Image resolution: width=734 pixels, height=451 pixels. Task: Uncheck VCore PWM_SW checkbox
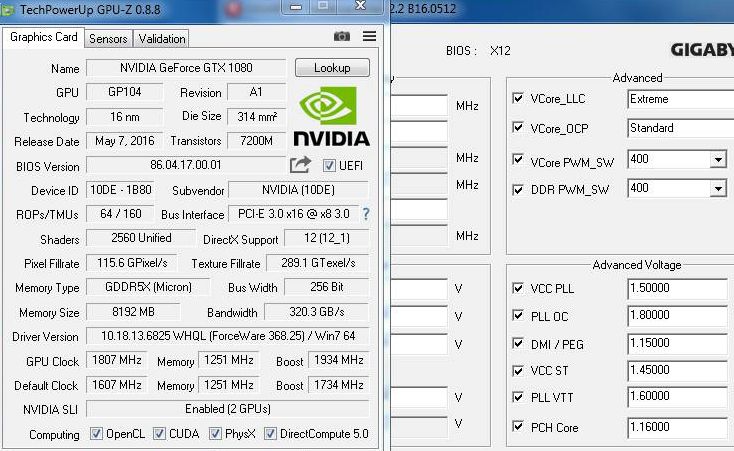518,160
